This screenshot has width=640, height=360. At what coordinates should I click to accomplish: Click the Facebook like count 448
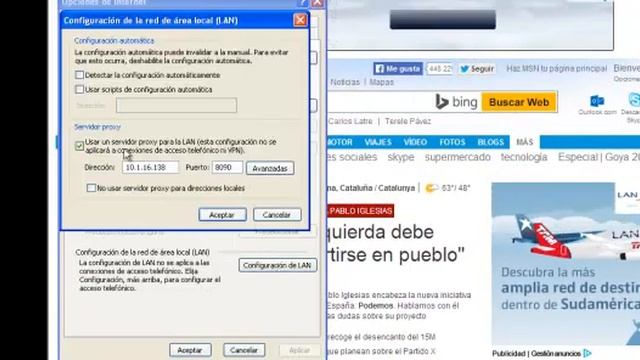(x=439, y=69)
